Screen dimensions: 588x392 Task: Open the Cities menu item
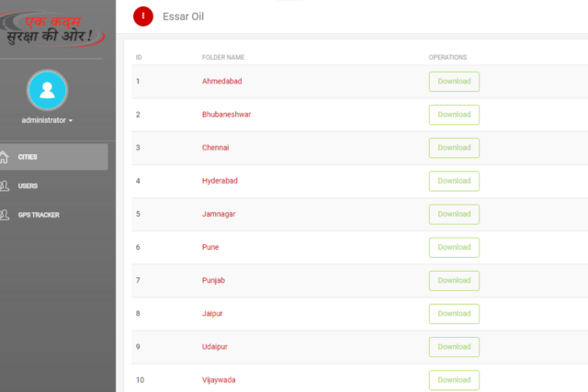tap(53, 157)
